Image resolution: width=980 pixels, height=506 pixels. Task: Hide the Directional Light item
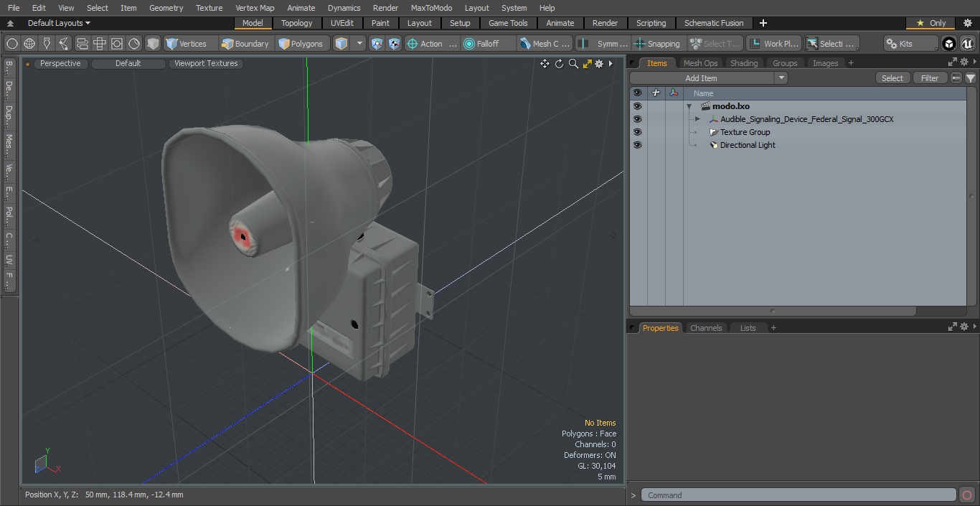point(637,145)
